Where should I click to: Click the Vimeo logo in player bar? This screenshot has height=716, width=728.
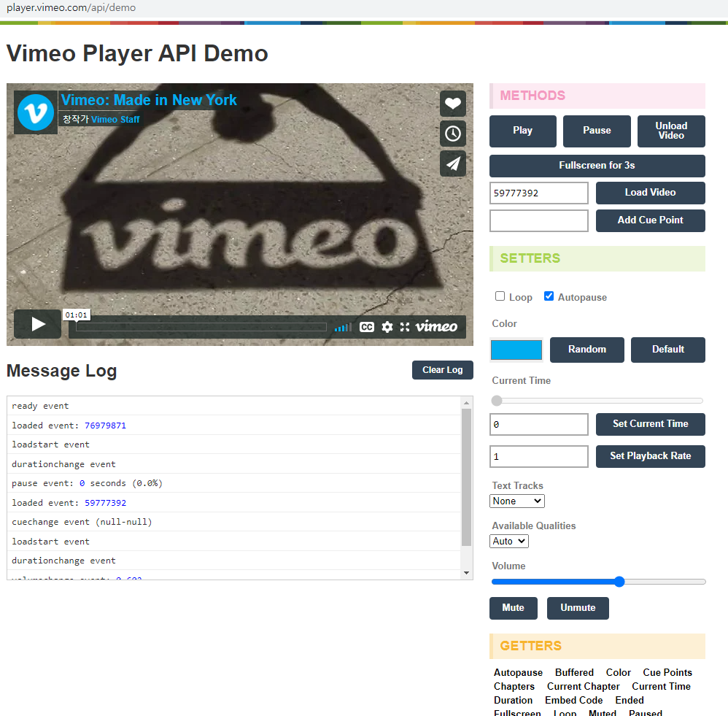pos(436,327)
